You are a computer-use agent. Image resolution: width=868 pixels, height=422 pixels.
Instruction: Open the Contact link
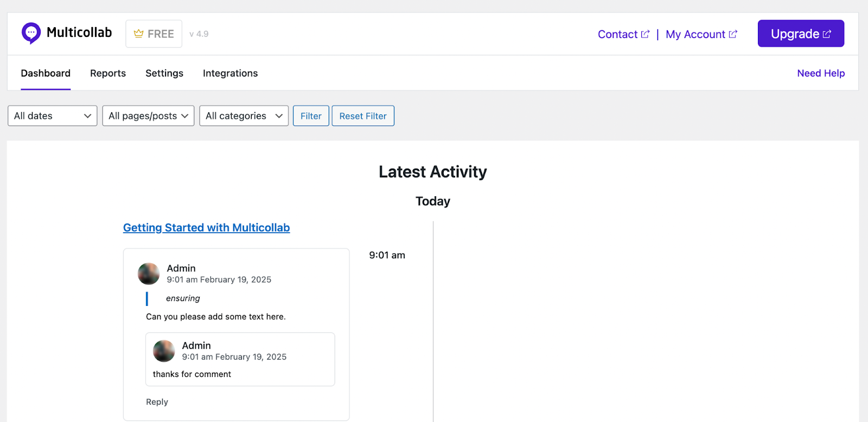coord(623,34)
